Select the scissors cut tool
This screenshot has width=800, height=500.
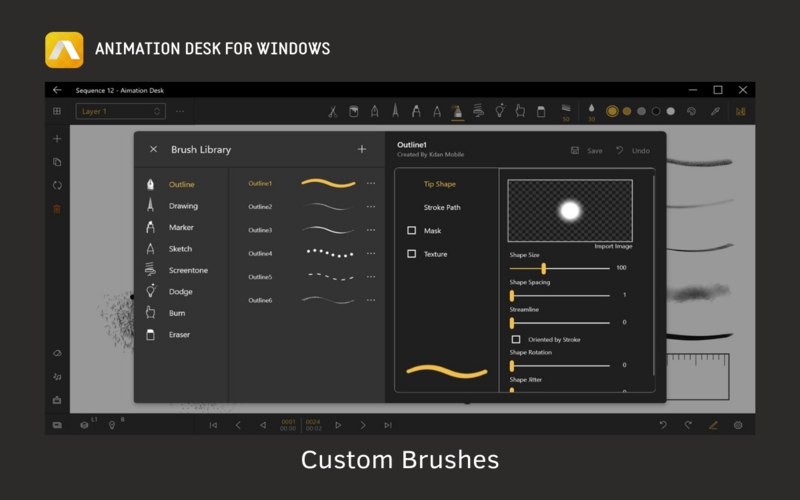click(x=333, y=111)
